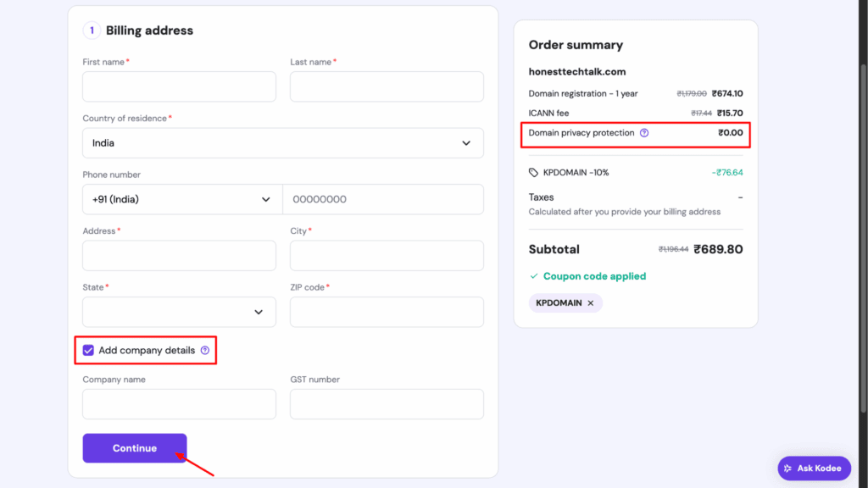Click the Last name input field
The height and width of the screenshot is (488, 868).
[386, 86]
